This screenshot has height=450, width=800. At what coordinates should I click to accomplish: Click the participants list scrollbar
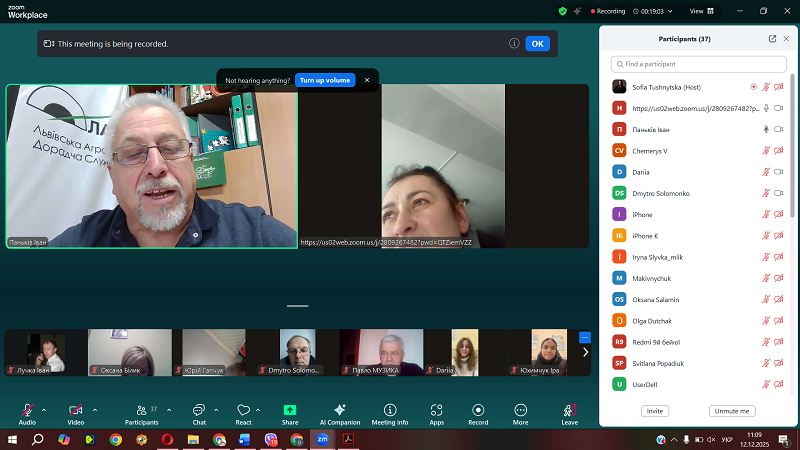(x=792, y=145)
